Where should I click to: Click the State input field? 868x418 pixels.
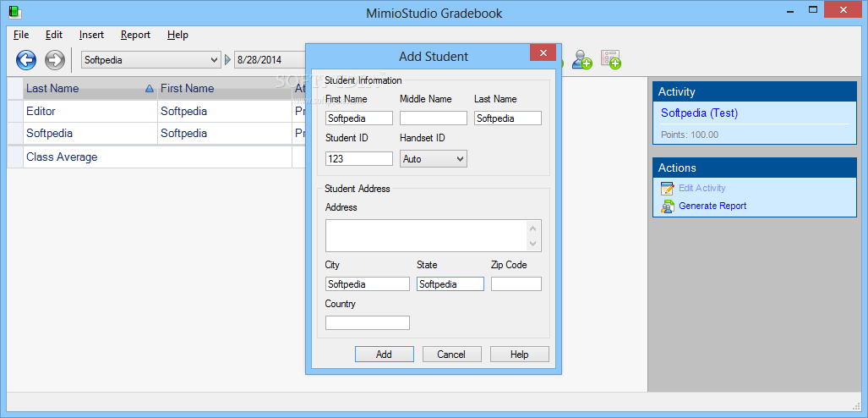[450, 283]
